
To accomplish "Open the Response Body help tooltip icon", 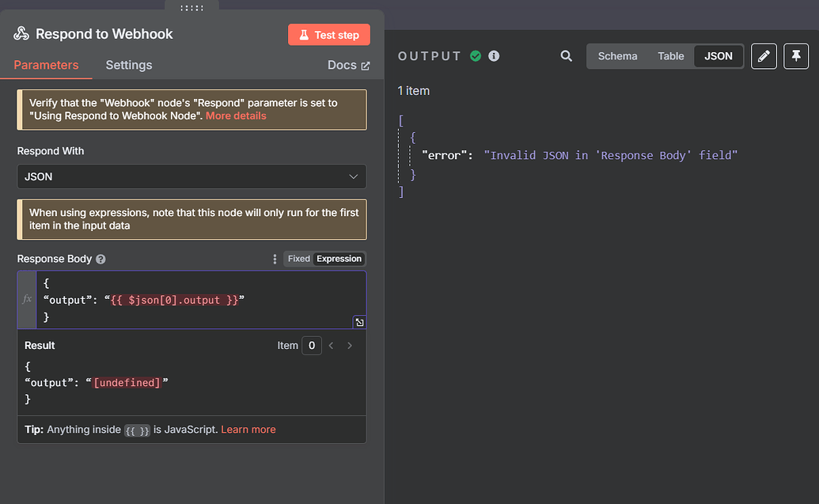I will click(100, 259).
